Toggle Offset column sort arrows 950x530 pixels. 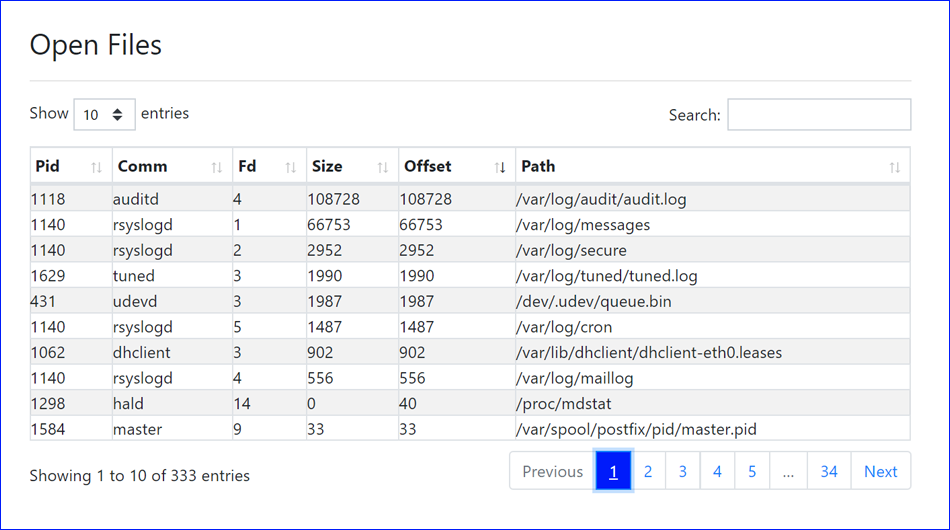click(499, 167)
